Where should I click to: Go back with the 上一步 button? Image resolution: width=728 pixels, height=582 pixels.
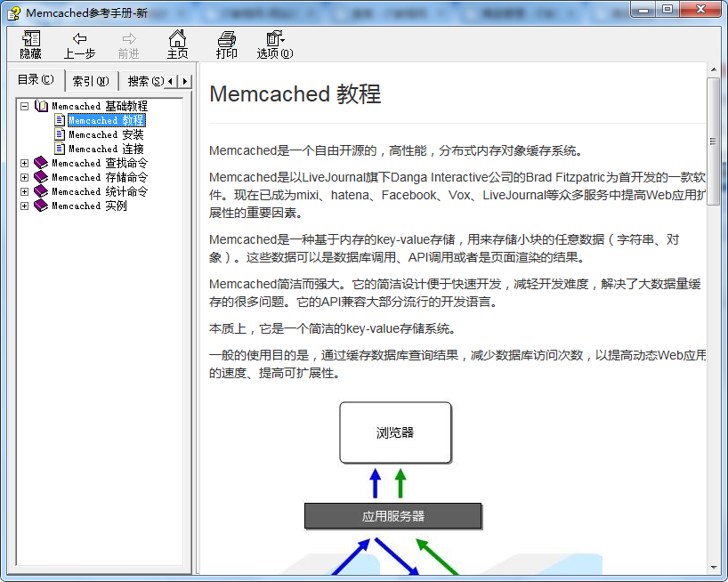tap(79, 39)
